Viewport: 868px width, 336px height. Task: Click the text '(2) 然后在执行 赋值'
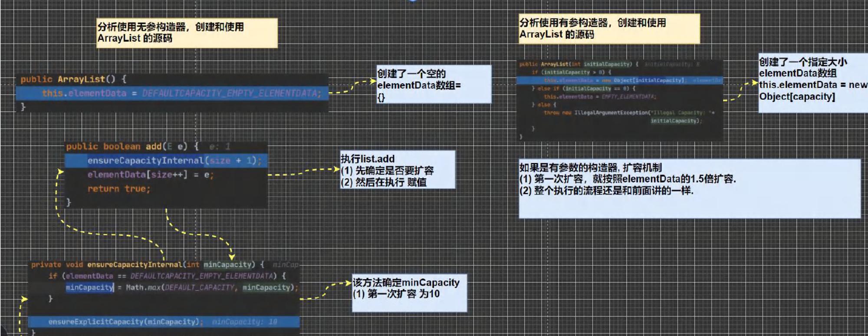click(384, 182)
